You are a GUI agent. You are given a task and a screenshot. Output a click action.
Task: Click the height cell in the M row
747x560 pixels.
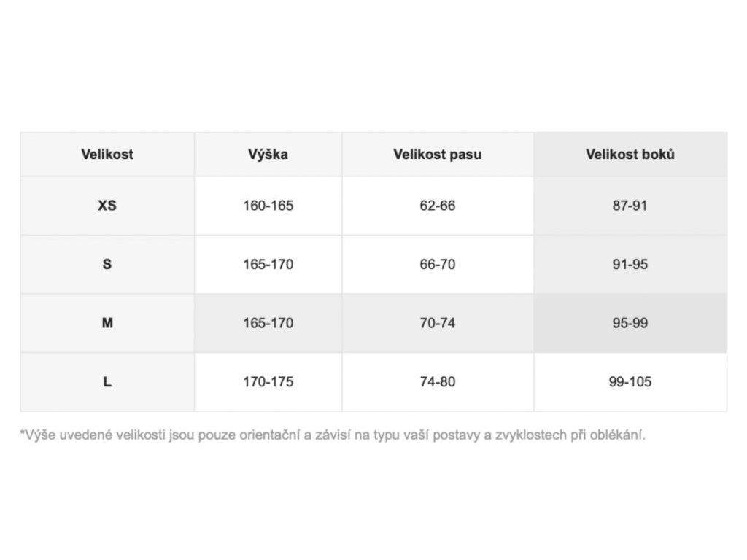[x=268, y=323]
